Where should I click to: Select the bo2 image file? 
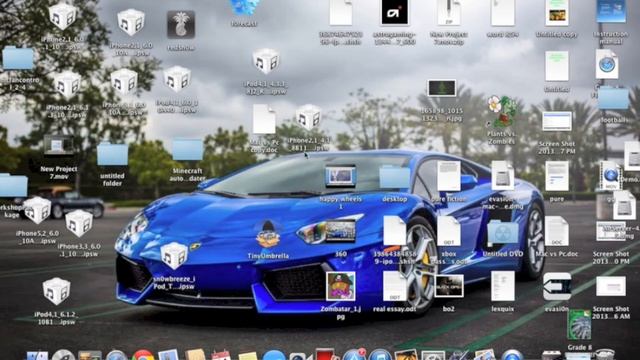pos(449,286)
